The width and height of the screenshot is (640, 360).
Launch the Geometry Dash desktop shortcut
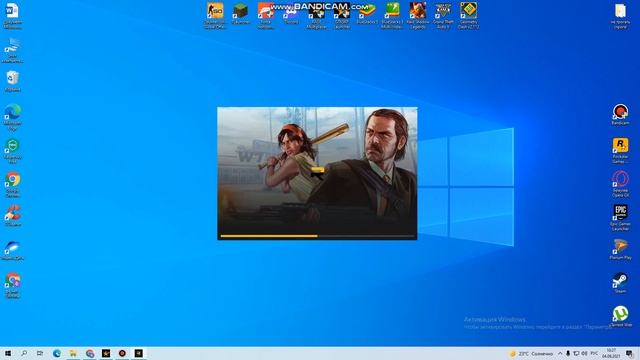click(468, 15)
